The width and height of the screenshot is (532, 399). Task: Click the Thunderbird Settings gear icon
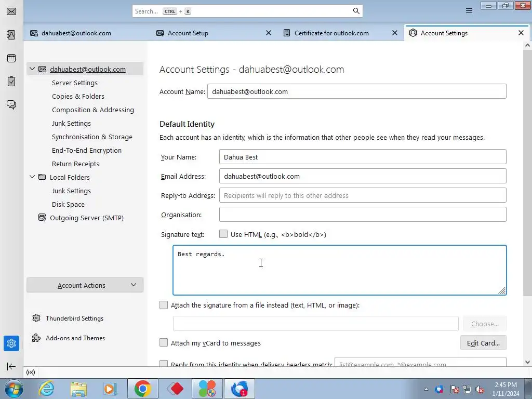click(36, 318)
